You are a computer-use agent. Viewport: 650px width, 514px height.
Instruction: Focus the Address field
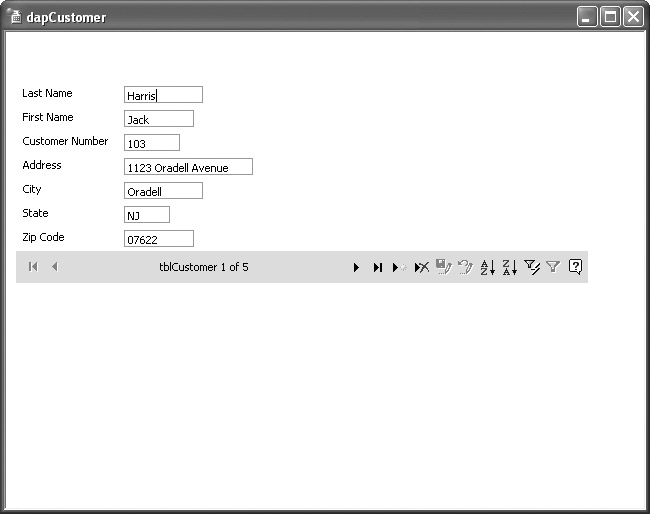pos(188,167)
